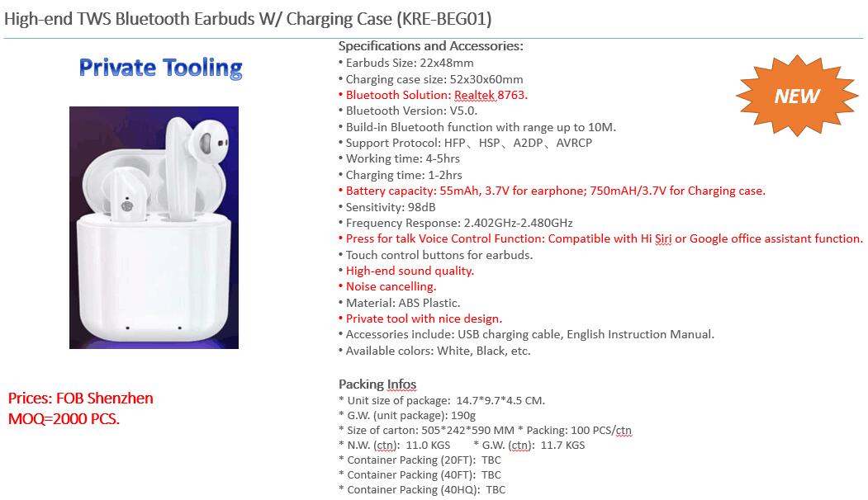Screen dimensions: 868x500
Task: Select the MOQ=2000 PCS text
Action: (64, 418)
